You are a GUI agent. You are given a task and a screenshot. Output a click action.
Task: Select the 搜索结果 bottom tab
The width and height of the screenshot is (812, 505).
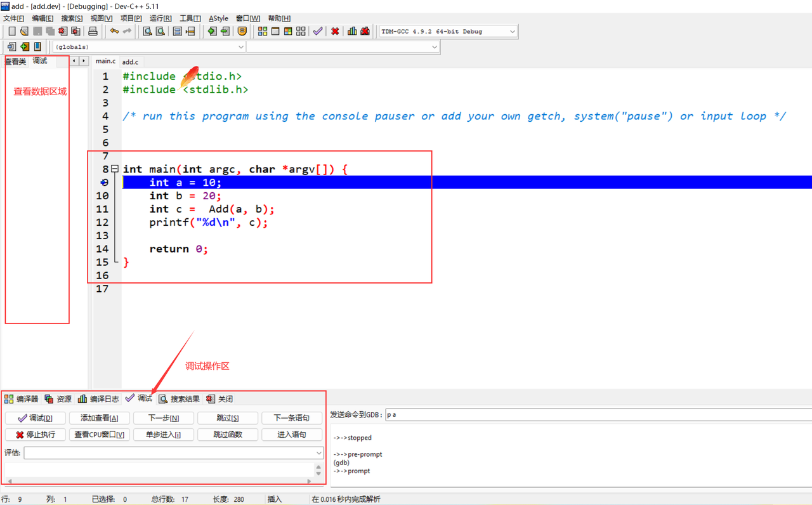180,399
